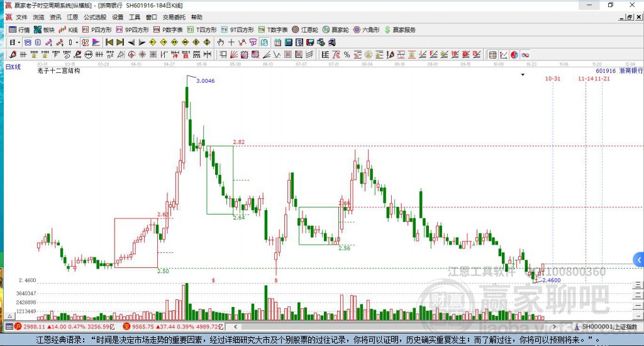Image resolution: width=644 pixels, height=346 pixels.
Task: Click SH000001 上证指数 status entry
Action: [607, 326]
